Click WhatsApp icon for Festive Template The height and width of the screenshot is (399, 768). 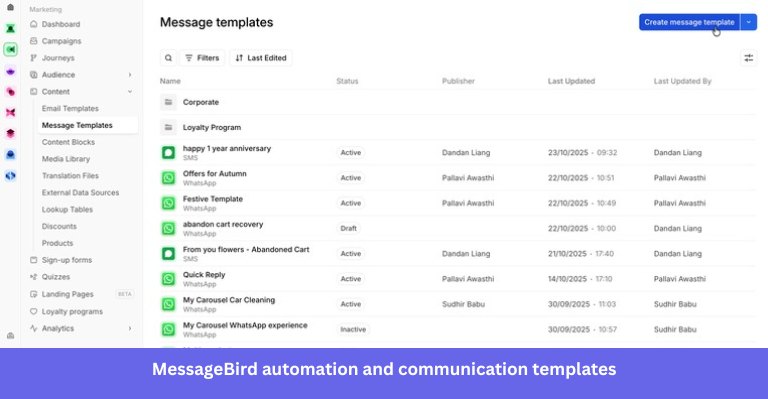coord(168,203)
